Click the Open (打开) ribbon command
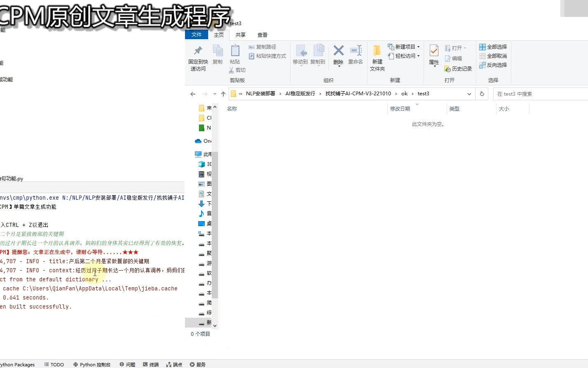 click(x=455, y=48)
